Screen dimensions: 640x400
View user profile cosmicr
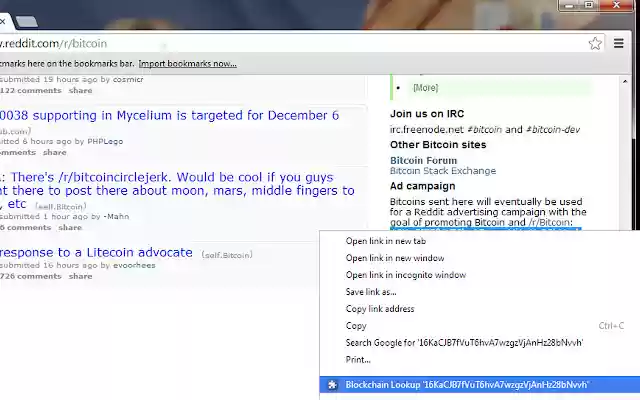tap(128, 80)
